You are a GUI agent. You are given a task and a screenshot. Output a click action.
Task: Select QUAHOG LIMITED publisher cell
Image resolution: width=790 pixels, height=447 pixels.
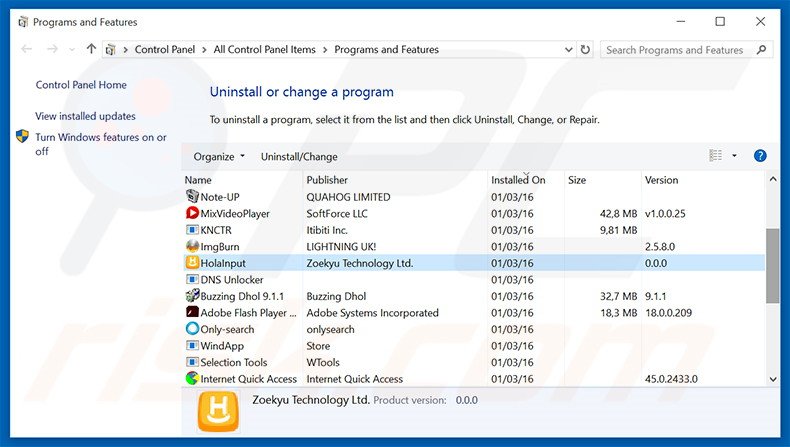click(x=348, y=197)
